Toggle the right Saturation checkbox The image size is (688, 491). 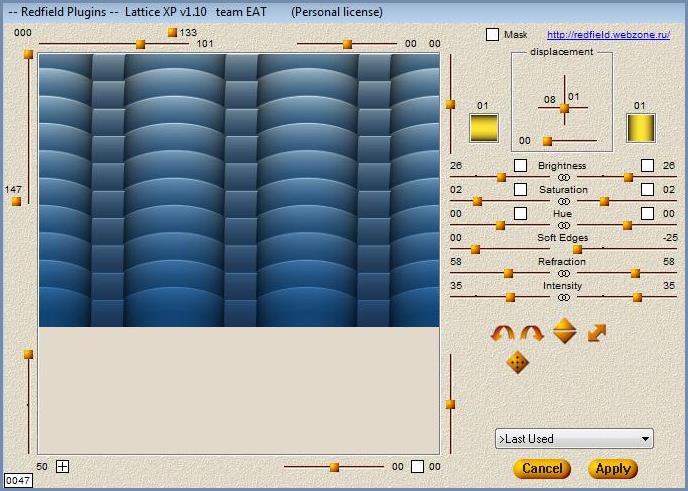point(647,189)
